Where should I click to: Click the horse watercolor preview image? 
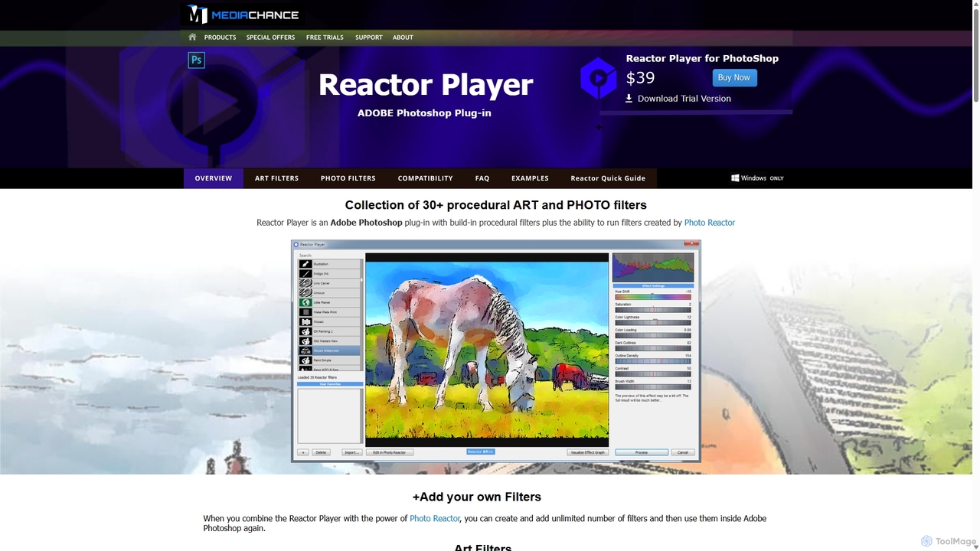tap(487, 350)
